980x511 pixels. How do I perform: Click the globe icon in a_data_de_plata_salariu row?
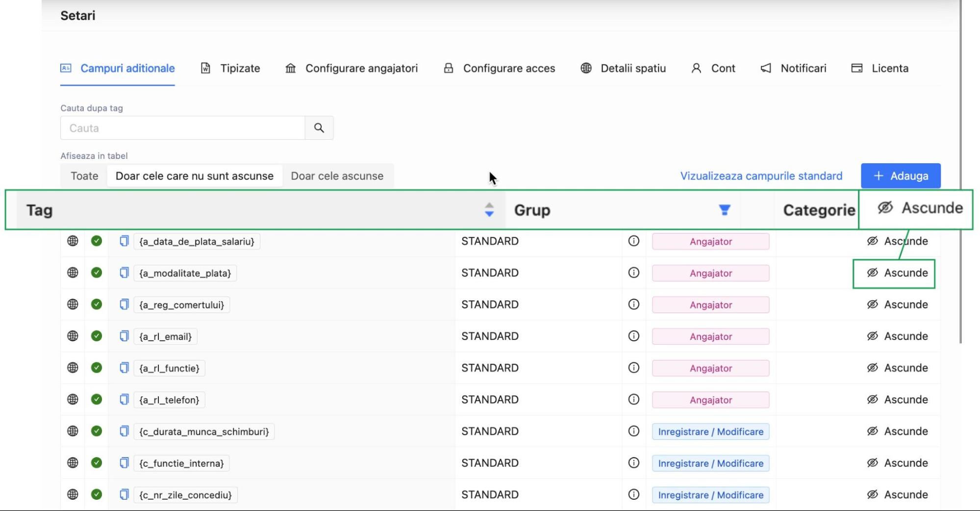[x=73, y=241]
